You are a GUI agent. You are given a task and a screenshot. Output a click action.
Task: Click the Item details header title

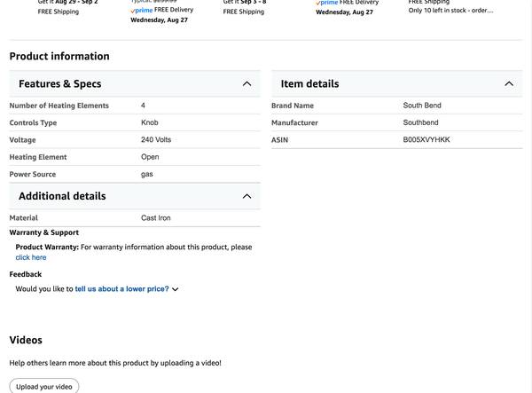click(309, 84)
